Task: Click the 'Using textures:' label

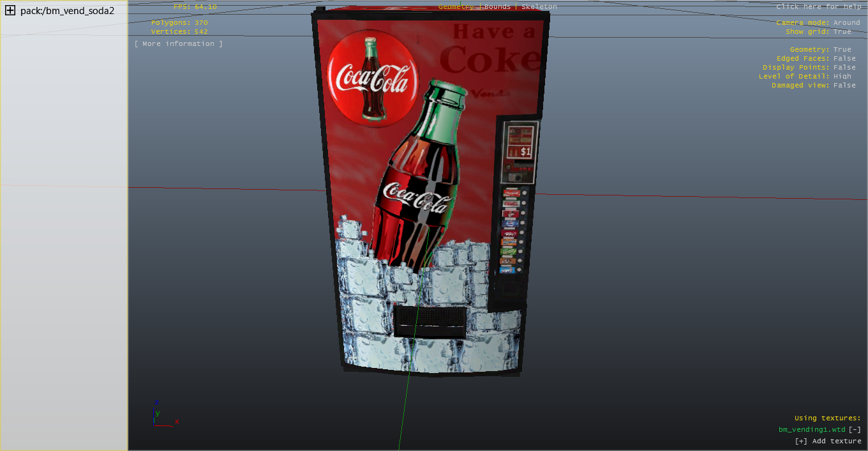Action: [x=828, y=418]
